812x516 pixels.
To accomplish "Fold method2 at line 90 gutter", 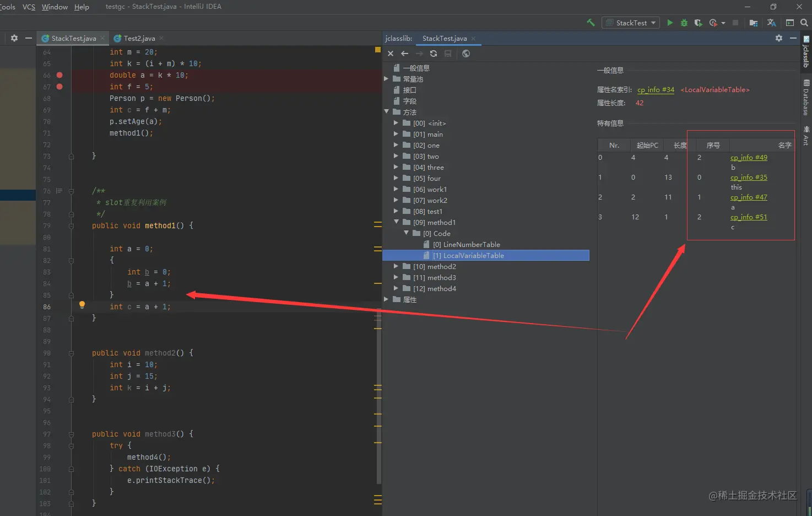I will (71, 353).
